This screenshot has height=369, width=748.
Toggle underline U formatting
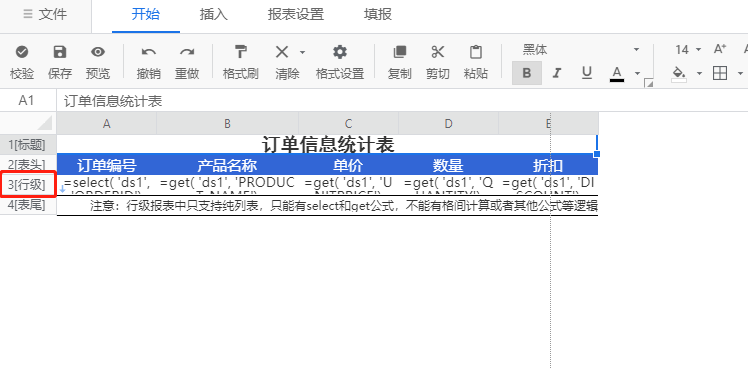tap(587, 72)
